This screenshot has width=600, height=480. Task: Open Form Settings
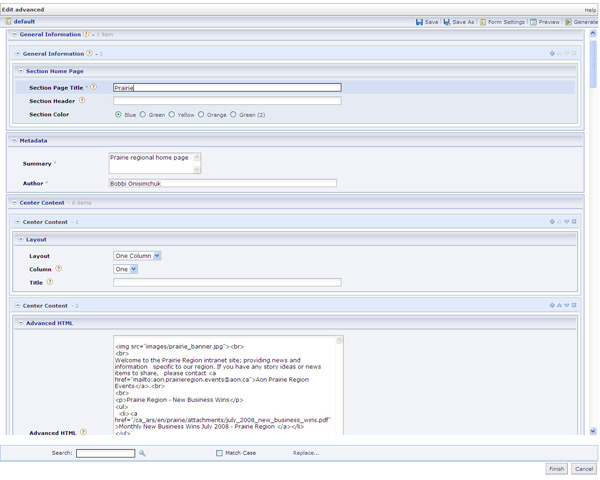click(x=502, y=22)
